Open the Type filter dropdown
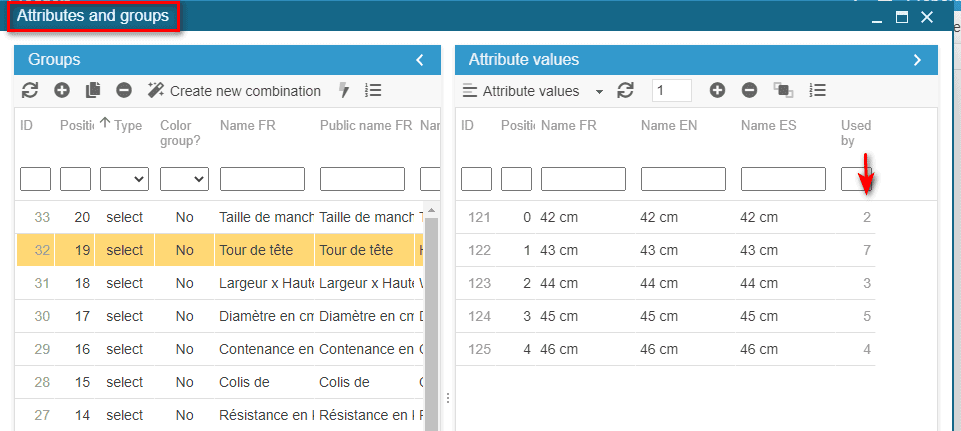This screenshot has height=431, width=961. click(124, 179)
